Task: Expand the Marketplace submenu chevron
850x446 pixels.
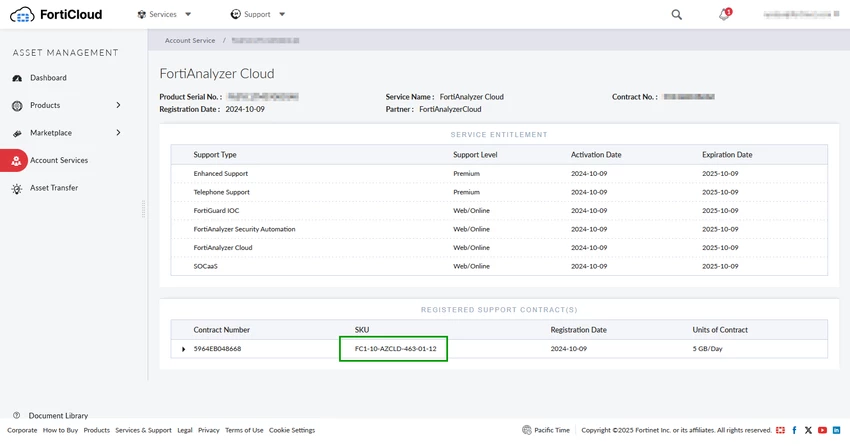Action: (118, 133)
